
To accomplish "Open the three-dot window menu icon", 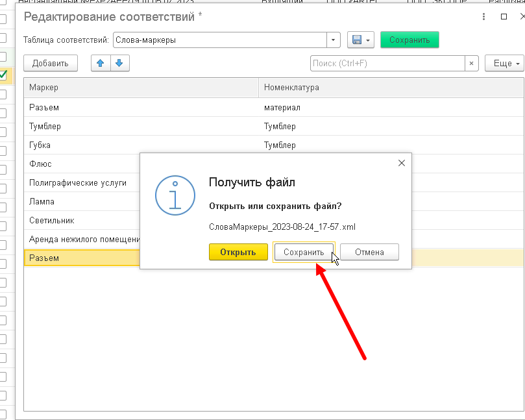I will click(483, 16).
